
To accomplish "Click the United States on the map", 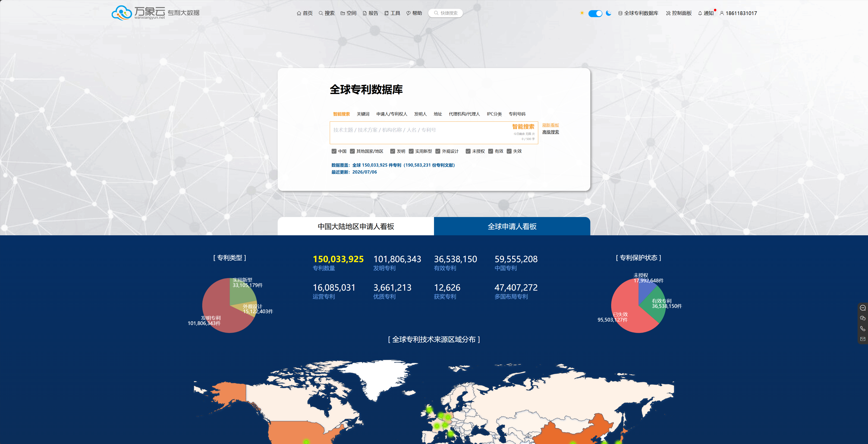I will click(x=300, y=433).
